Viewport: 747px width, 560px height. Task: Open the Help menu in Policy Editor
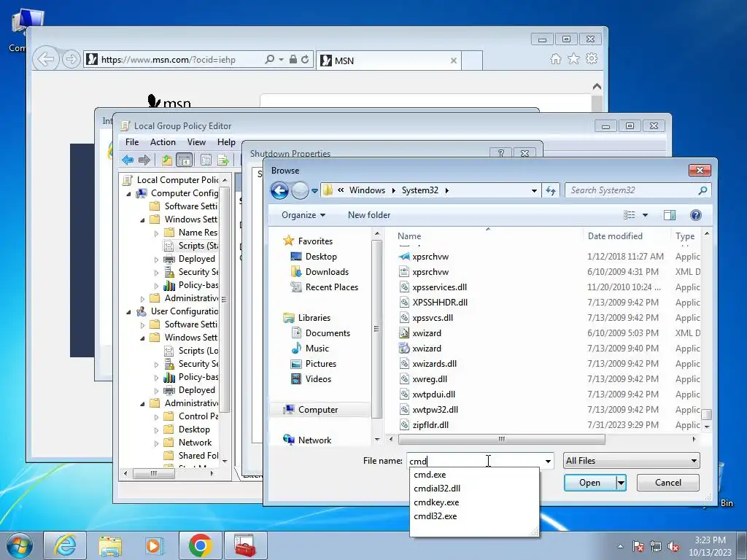click(226, 142)
